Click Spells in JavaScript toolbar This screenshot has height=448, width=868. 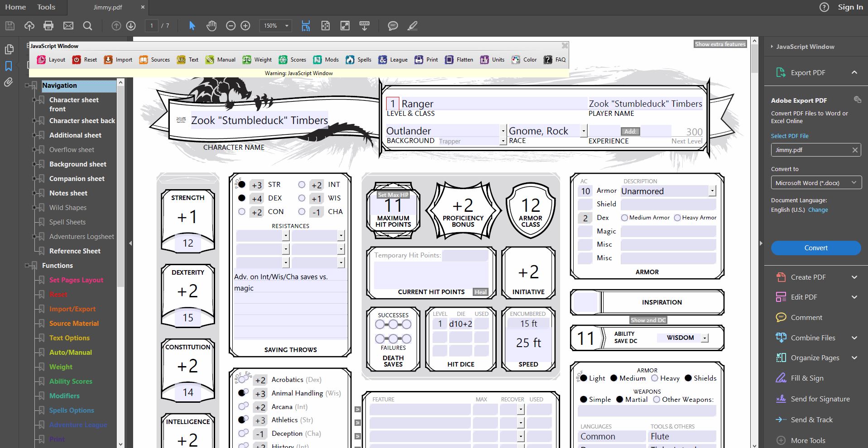click(359, 59)
